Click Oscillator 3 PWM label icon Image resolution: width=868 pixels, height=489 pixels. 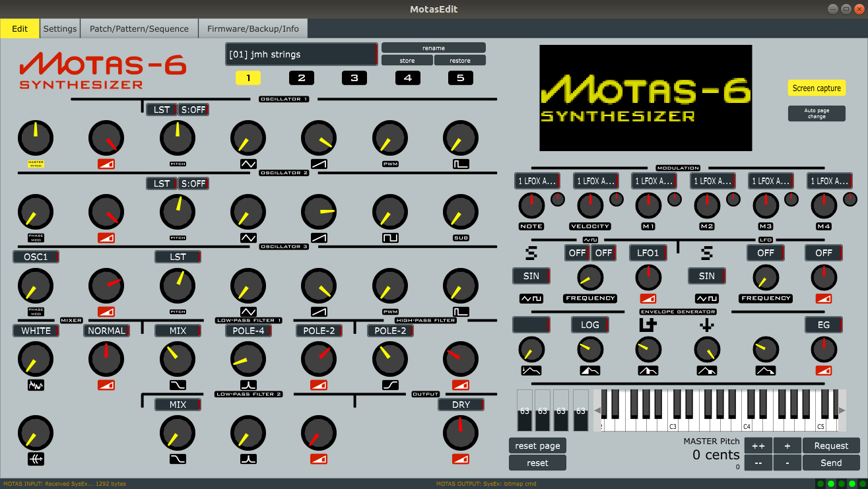tap(390, 311)
